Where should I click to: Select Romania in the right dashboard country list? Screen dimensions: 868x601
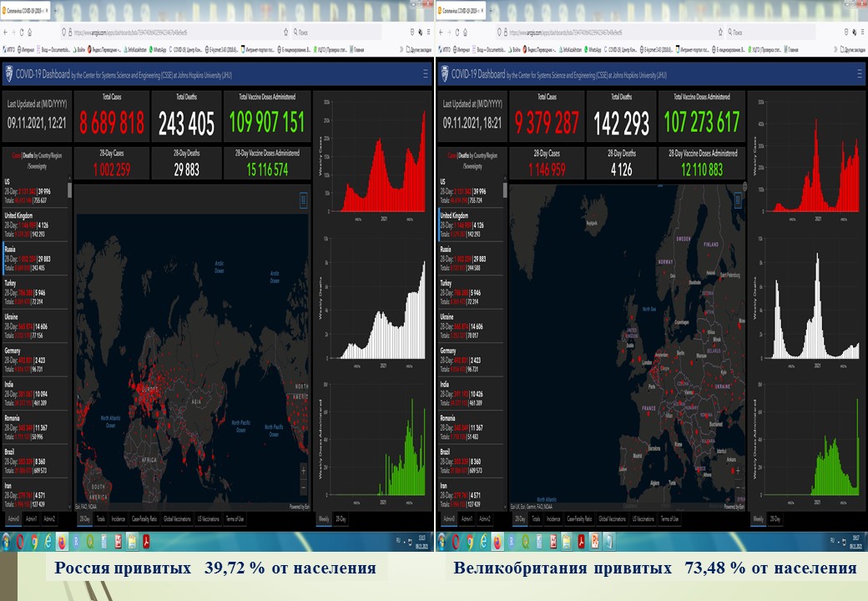coord(471,427)
